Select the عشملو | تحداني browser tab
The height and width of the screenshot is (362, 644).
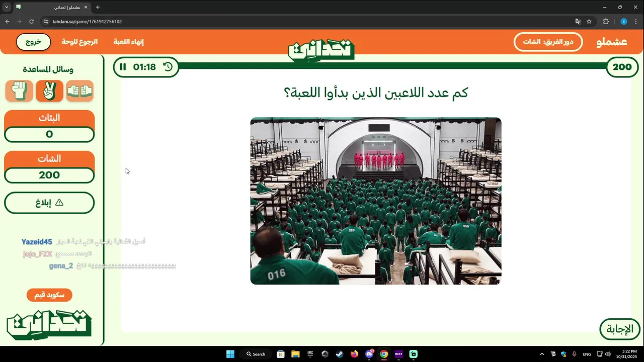[x=52, y=7]
